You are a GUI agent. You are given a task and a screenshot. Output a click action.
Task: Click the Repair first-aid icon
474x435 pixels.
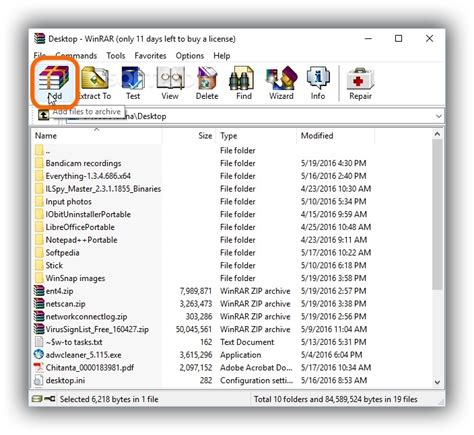click(360, 78)
